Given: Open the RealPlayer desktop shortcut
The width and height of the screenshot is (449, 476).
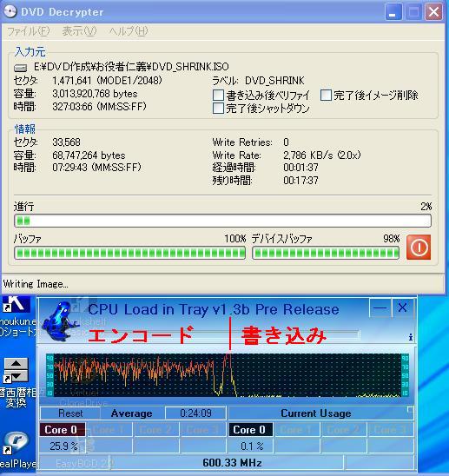Looking at the screenshot, I should (17, 444).
